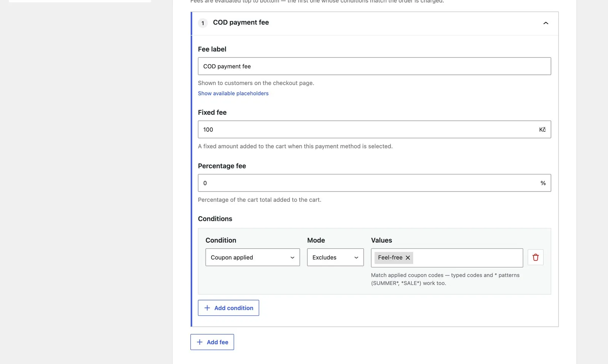Image resolution: width=608 pixels, height=364 pixels.
Task: Click the Conditions section heading
Action: [x=215, y=219]
